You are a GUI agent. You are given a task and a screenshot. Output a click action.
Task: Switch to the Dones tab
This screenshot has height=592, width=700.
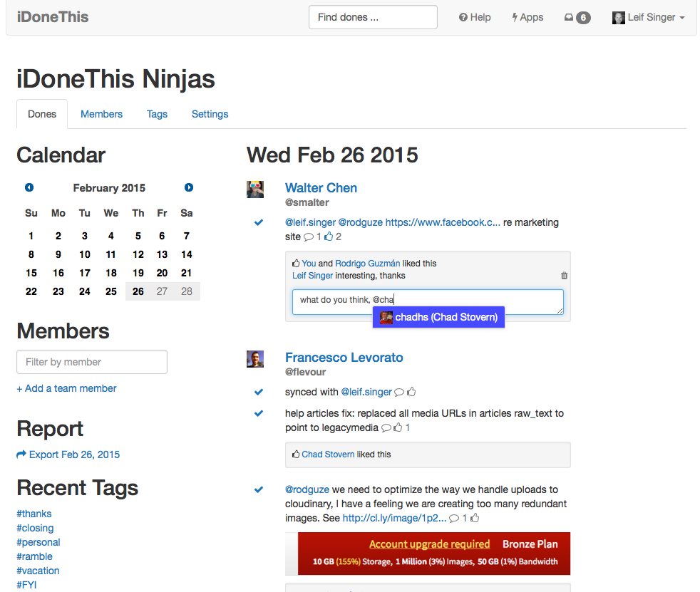[x=42, y=114]
